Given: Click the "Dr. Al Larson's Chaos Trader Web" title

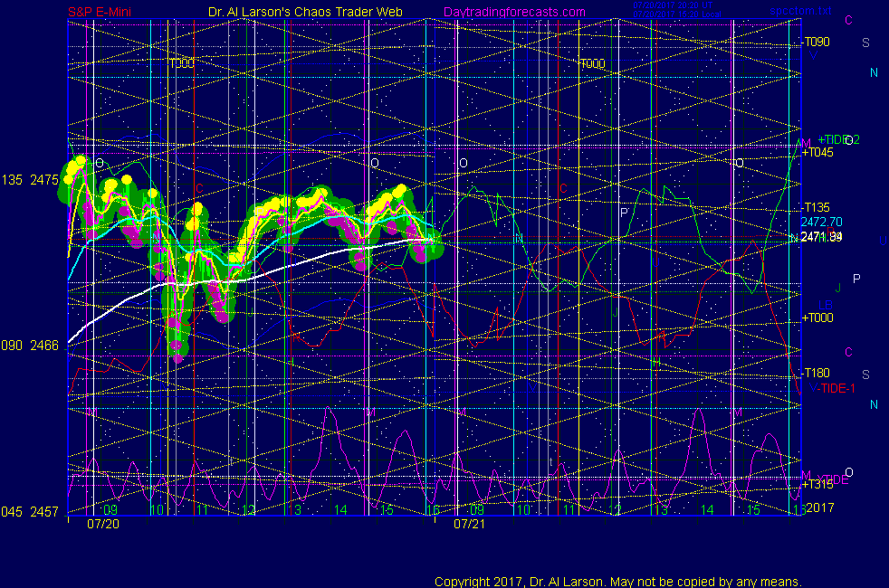Looking at the screenshot, I should click(x=305, y=12).
